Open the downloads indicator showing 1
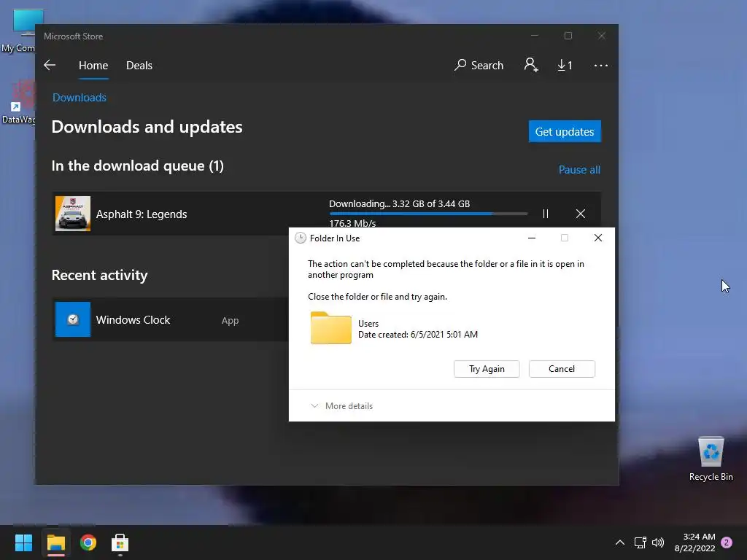Viewport: 747px width, 560px height. 565,65
